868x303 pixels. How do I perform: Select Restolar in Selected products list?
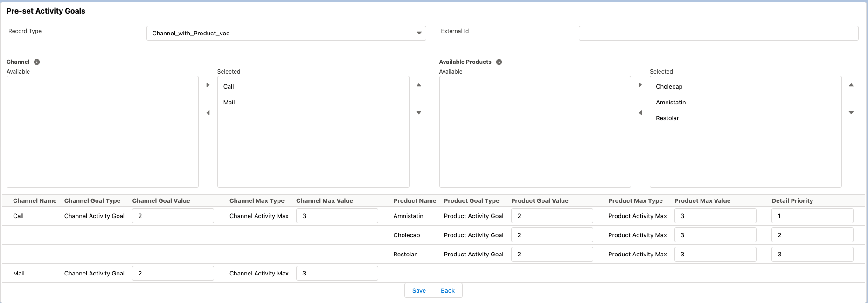[x=667, y=118]
